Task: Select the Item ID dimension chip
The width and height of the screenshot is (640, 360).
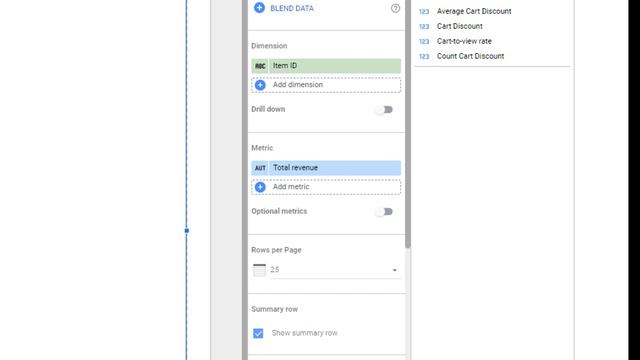Action: [x=326, y=66]
